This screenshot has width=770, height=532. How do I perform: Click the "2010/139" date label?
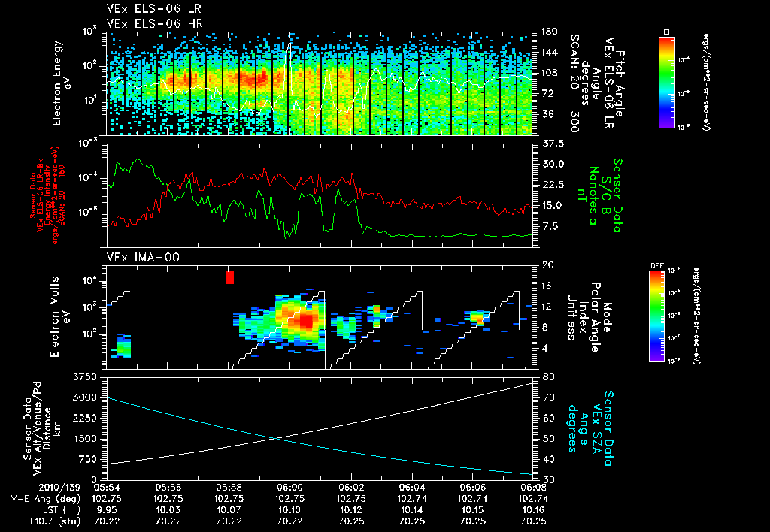click(59, 488)
